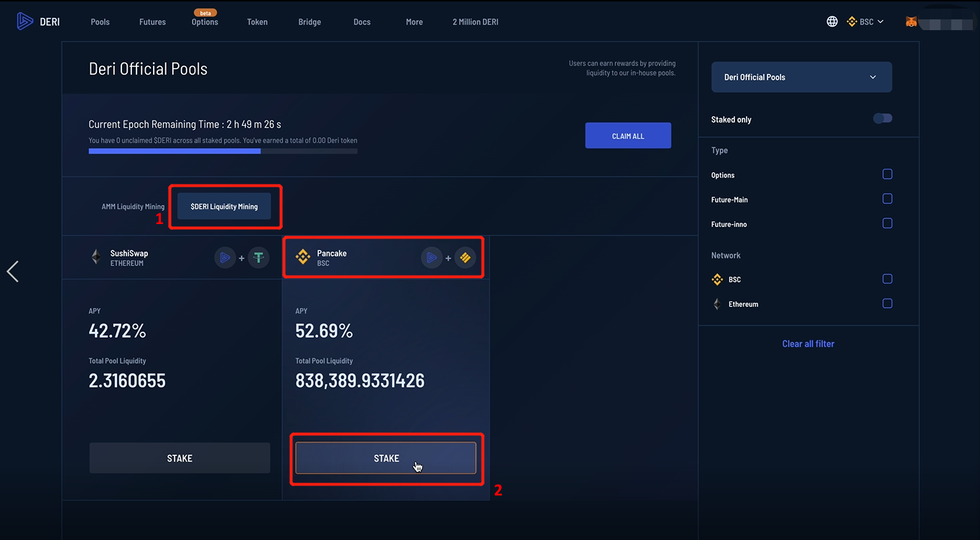Viewport: 980px width, 540px height.
Task: Click the CLAIM ALL button
Action: pyautogui.click(x=628, y=136)
